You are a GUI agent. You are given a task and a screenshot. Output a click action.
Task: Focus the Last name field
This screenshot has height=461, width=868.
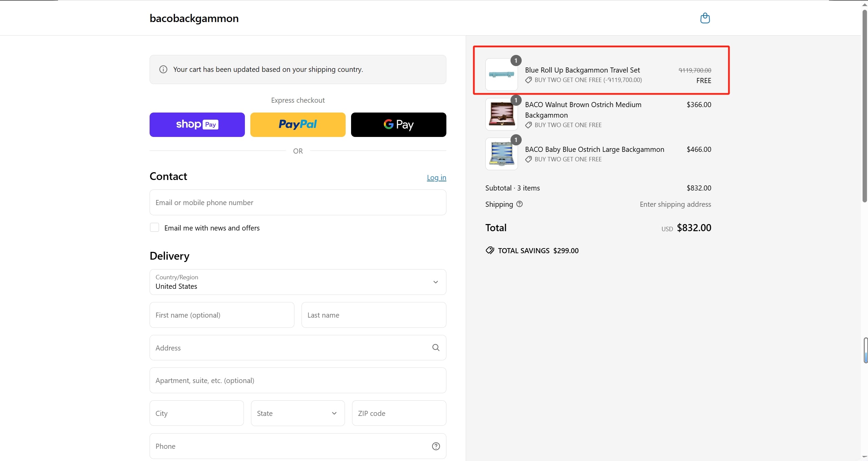[374, 315]
